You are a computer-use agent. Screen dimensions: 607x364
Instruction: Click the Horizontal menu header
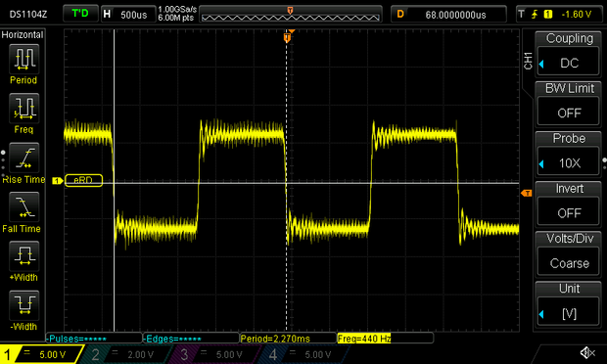pos(23,35)
